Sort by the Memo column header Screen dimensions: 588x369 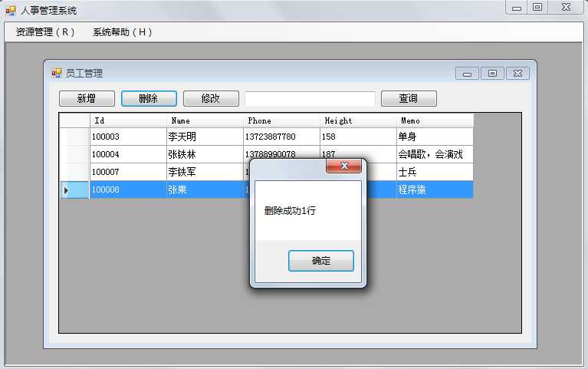pyautogui.click(x=435, y=120)
